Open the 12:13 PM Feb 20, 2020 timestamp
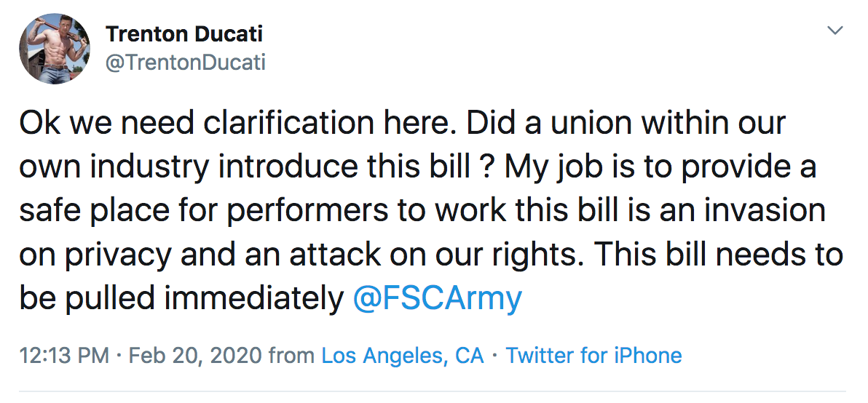The height and width of the screenshot is (403, 868). coord(140,356)
